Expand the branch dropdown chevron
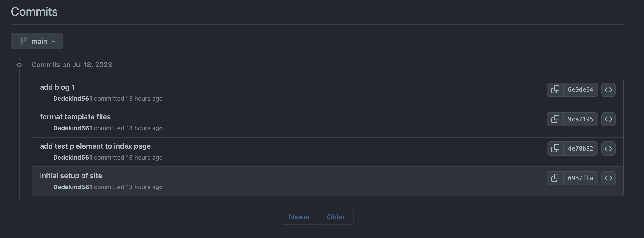644x238 pixels. [53, 42]
